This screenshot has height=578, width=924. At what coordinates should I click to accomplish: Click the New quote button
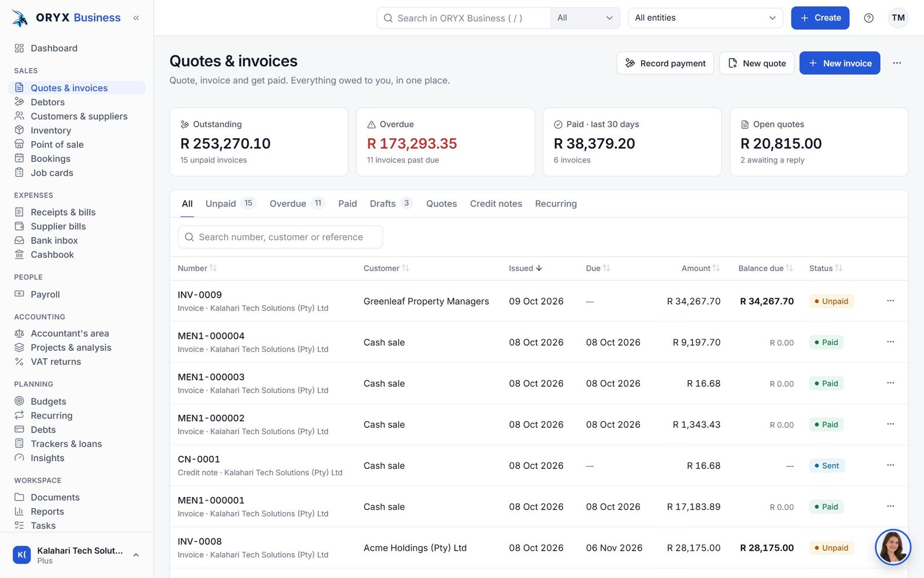(757, 63)
